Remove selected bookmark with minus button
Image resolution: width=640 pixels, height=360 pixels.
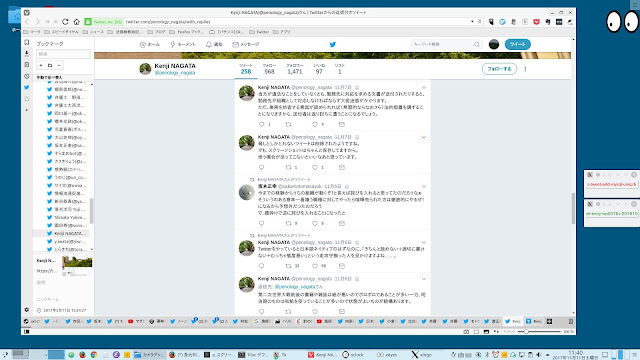pos(59,65)
